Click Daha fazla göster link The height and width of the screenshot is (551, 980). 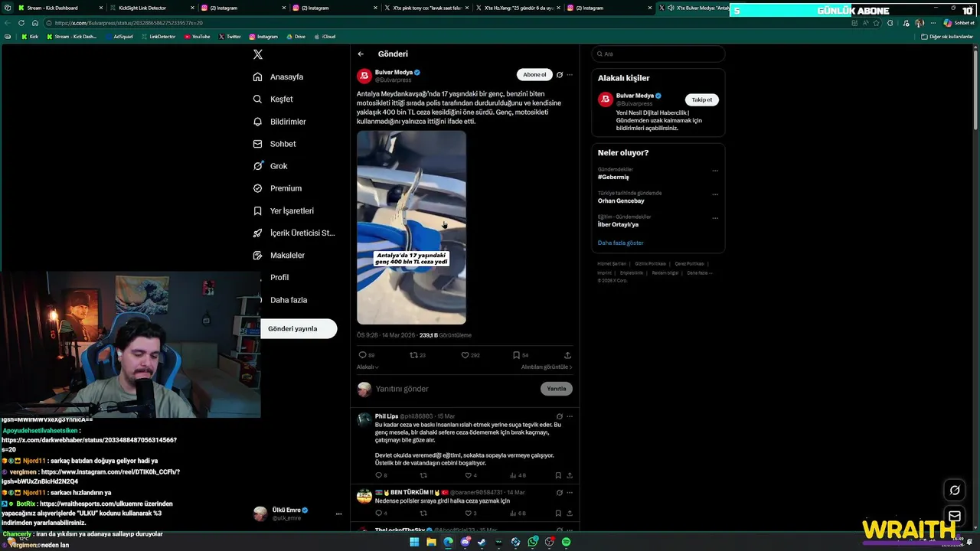click(x=621, y=243)
